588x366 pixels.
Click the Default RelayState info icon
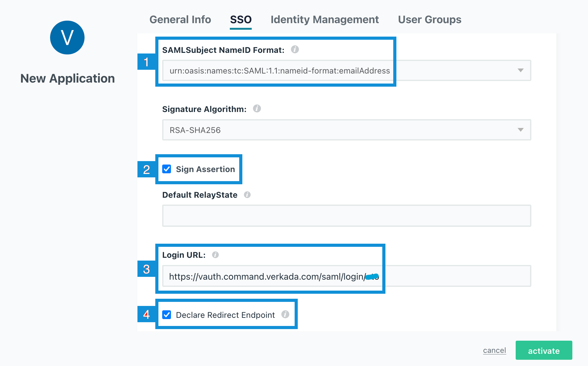[x=247, y=195]
